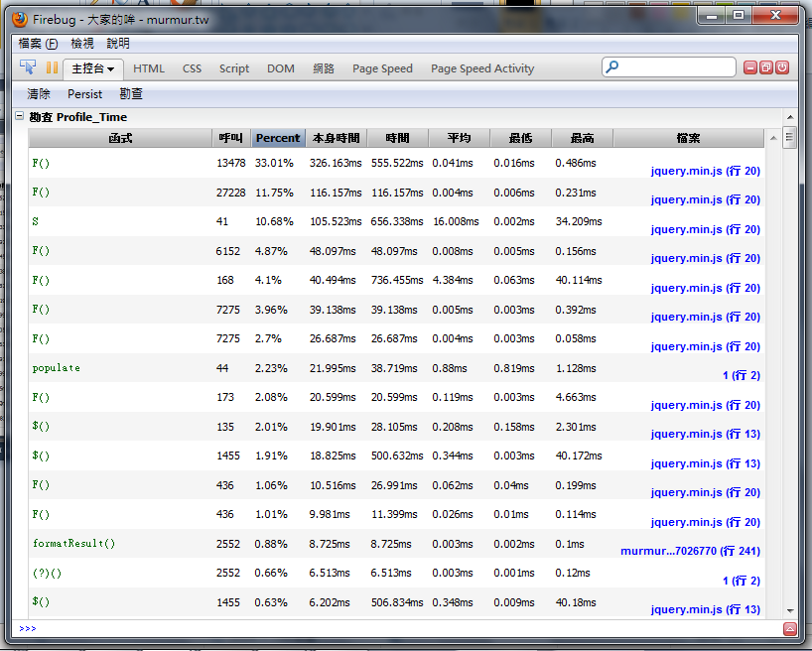Open the DOM tab
This screenshot has height=651, width=812.
(x=281, y=68)
